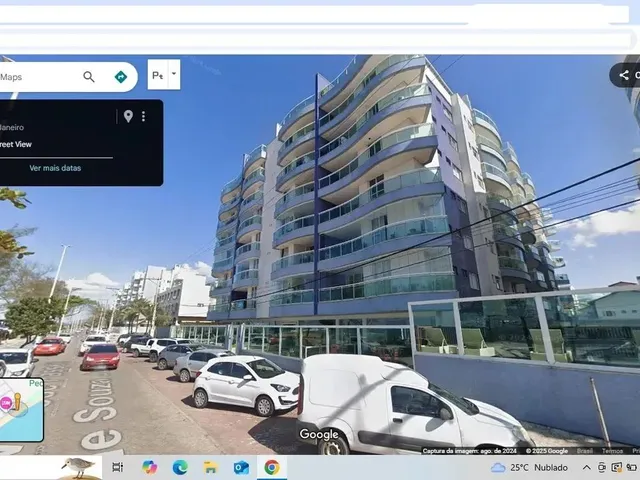Open File Explorer from the taskbar
The height and width of the screenshot is (480, 640).
pyautogui.click(x=211, y=467)
